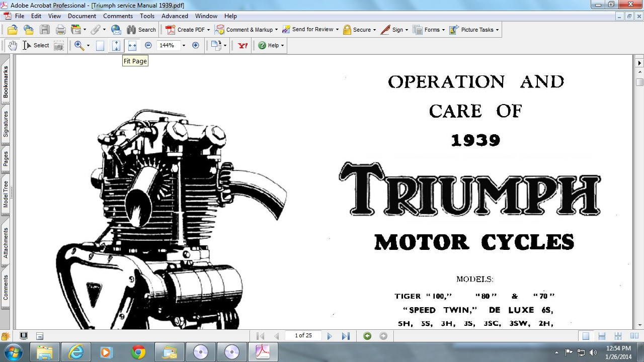The height and width of the screenshot is (362, 644).
Task: Click the Fit Width button
Action: [132, 45]
